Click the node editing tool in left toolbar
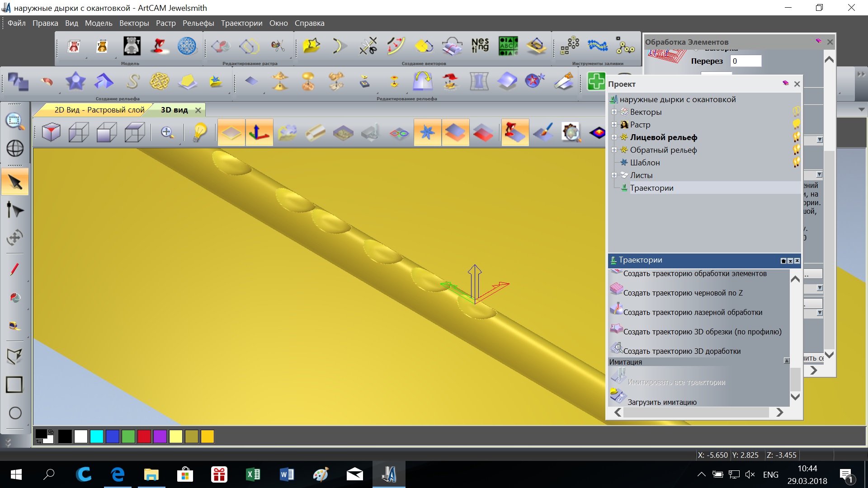 [x=15, y=210]
